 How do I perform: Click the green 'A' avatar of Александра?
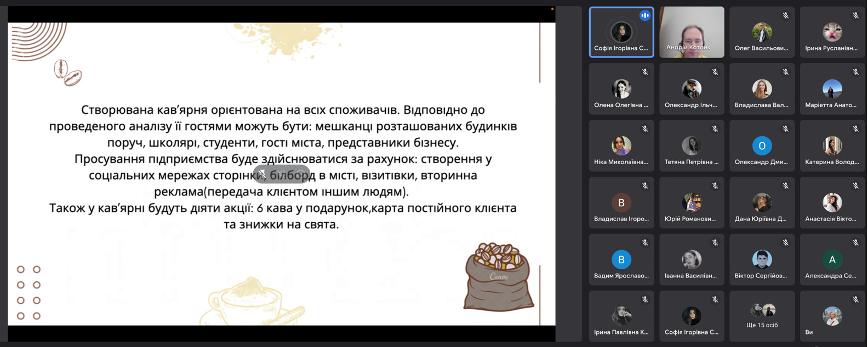(x=832, y=259)
